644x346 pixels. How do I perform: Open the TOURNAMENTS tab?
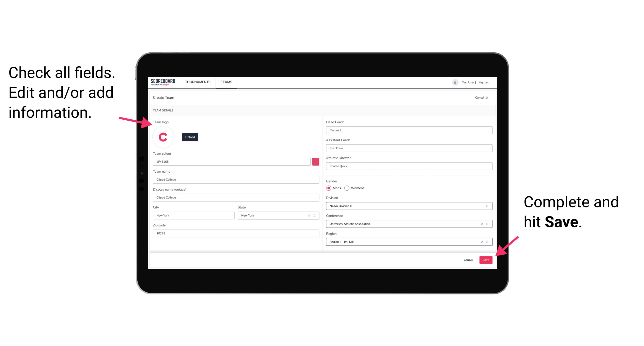click(198, 82)
